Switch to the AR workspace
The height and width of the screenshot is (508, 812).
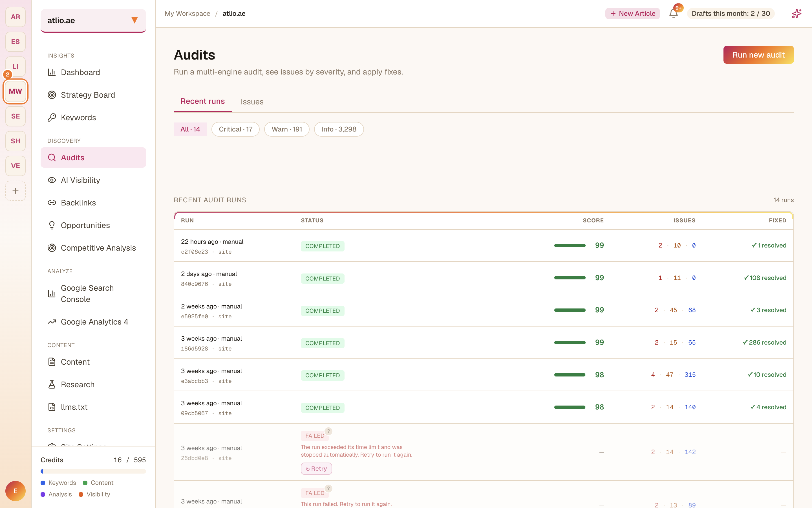point(16,17)
